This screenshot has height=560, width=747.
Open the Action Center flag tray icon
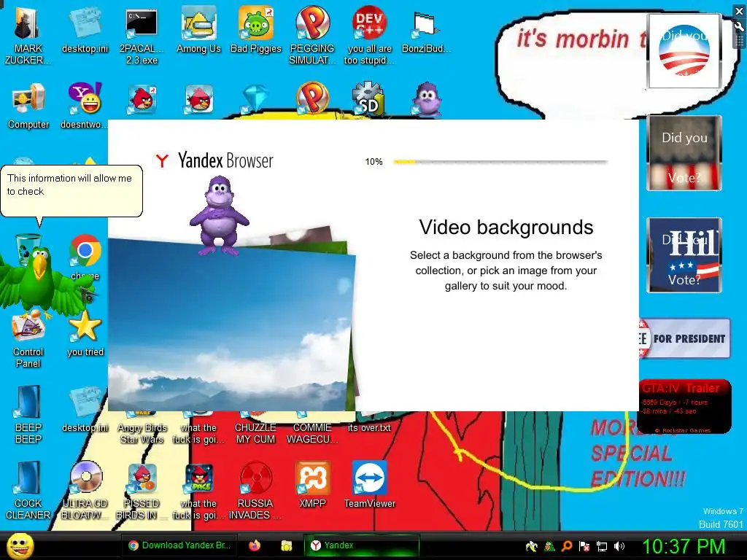(x=584, y=546)
